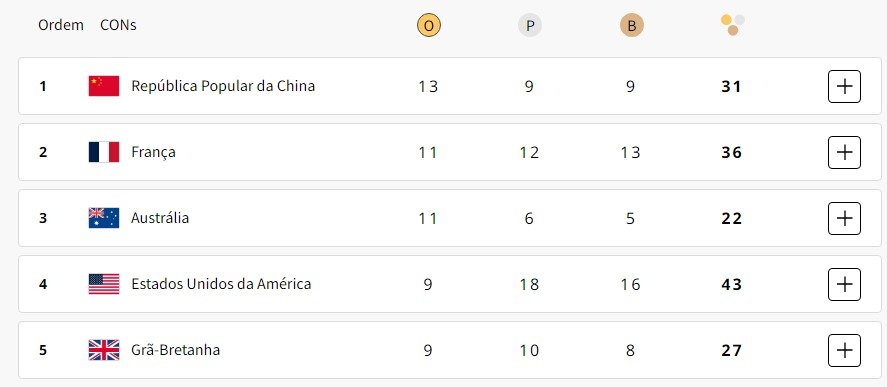887x387 pixels.
Task: Sort by the Ordem column header
Action: tap(61, 25)
